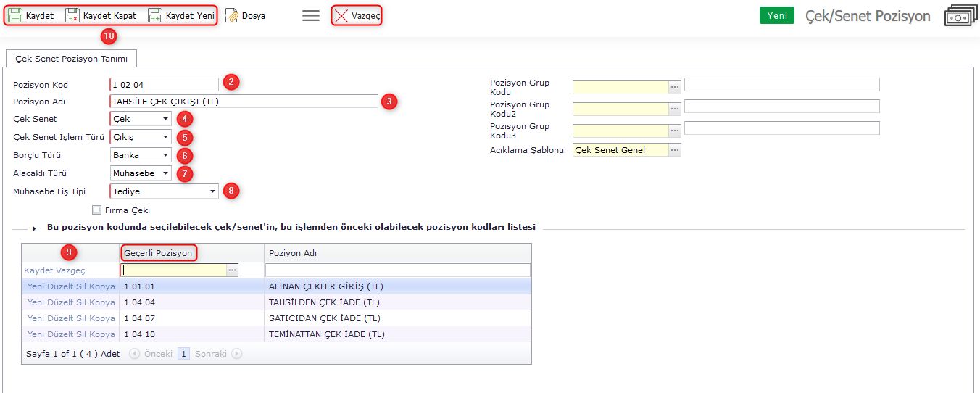Open lookup for Pozisyon Grup Kodu
The height and width of the screenshot is (393, 980).
pyautogui.click(x=675, y=87)
